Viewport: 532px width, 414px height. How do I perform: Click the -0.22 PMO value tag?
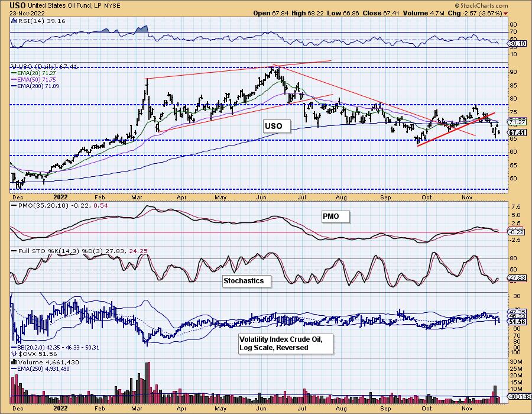516,232
